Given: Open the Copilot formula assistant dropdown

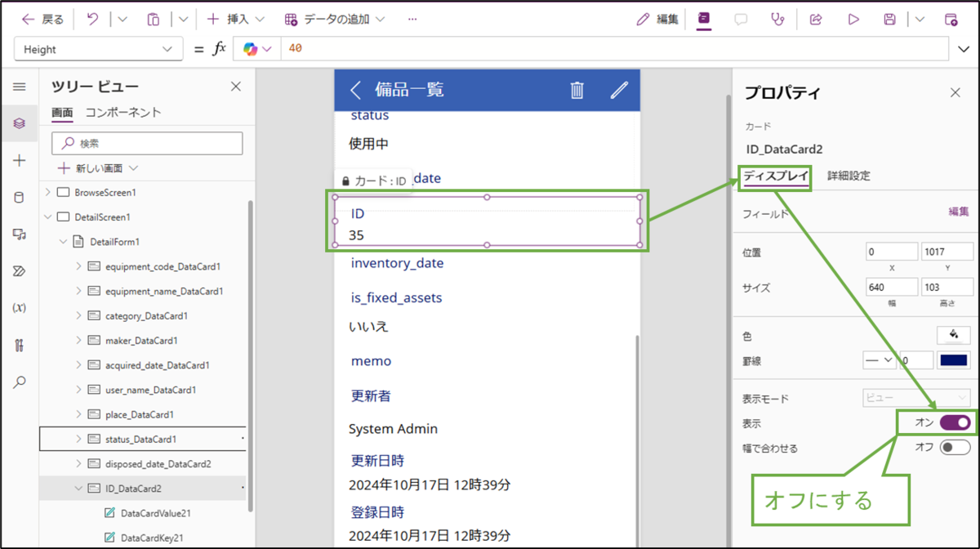Looking at the screenshot, I should 257,49.
